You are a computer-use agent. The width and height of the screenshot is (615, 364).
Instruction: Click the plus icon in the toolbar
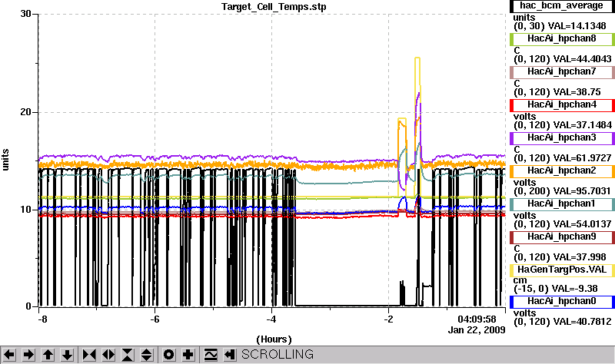tap(188, 355)
